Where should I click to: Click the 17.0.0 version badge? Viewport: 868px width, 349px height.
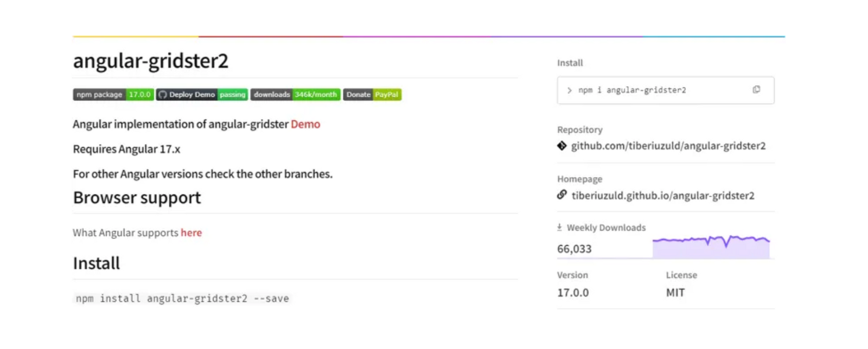point(139,94)
